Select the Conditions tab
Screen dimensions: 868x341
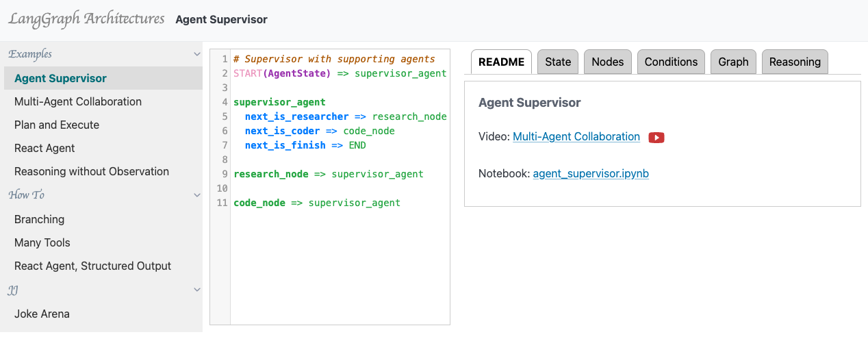click(671, 62)
